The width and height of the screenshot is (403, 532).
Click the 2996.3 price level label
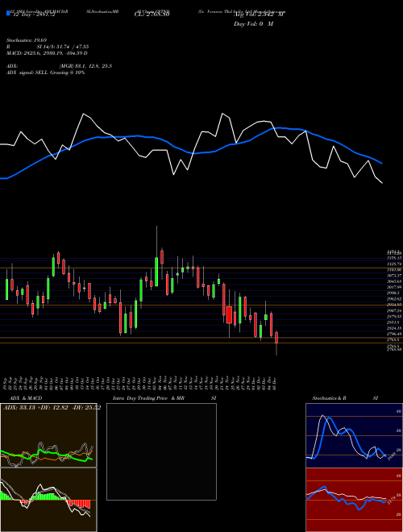coord(393,293)
